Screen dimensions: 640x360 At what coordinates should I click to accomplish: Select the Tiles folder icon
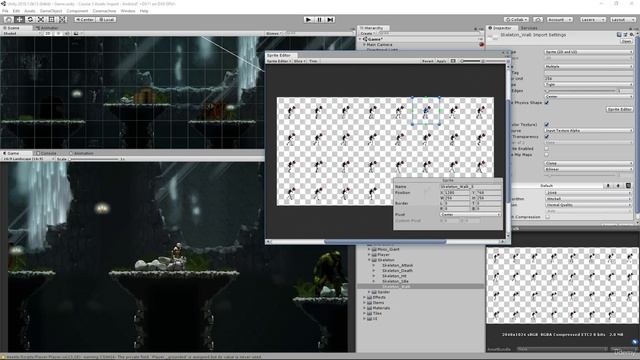(369, 313)
